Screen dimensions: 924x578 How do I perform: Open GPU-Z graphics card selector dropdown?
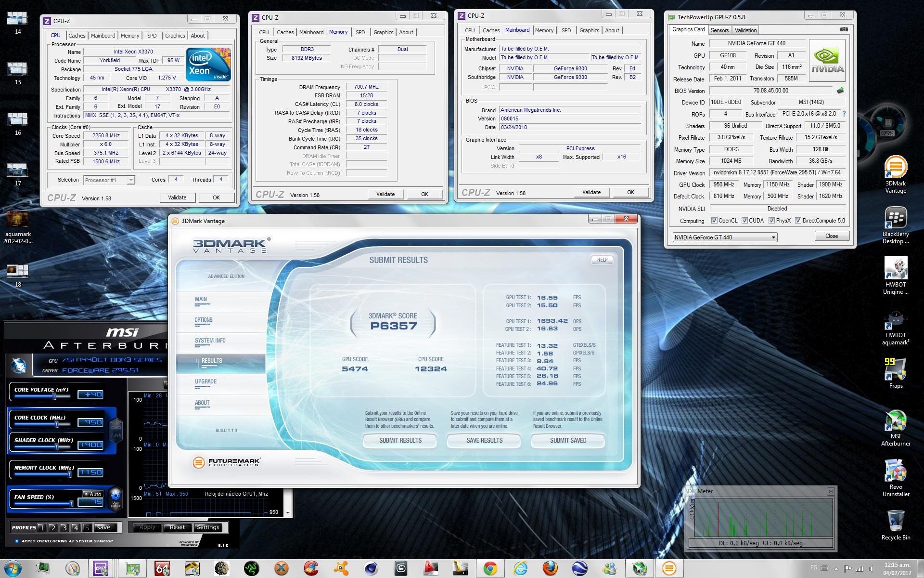coord(725,237)
